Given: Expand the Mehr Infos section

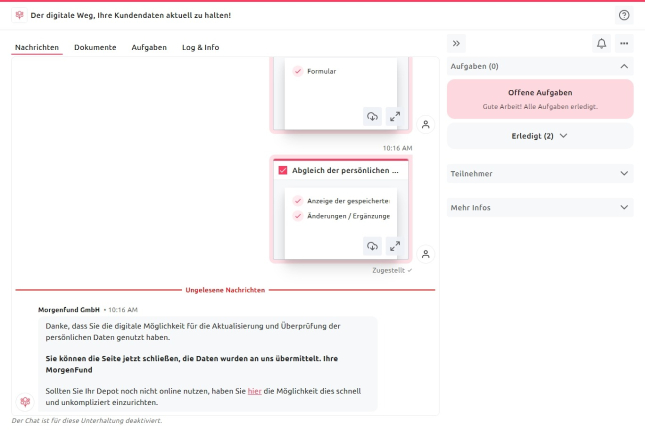Looking at the screenshot, I should pos(540,208).
